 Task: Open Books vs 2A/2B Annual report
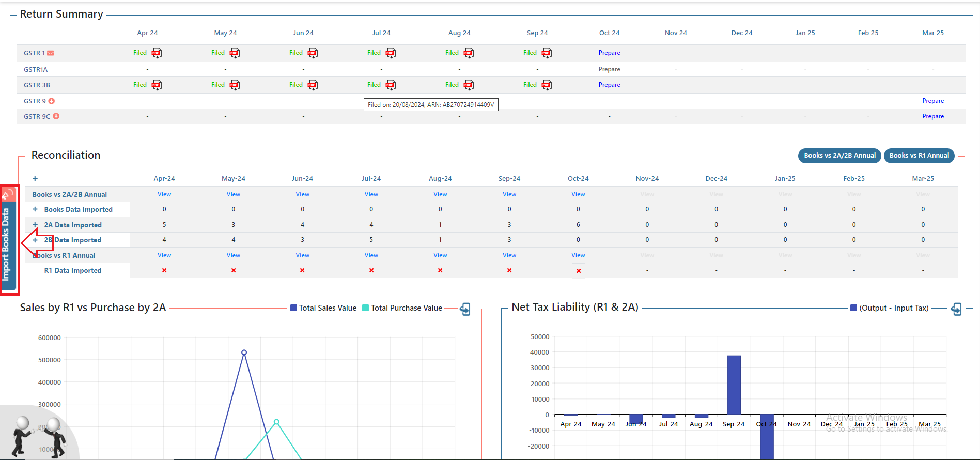[839, 156]
